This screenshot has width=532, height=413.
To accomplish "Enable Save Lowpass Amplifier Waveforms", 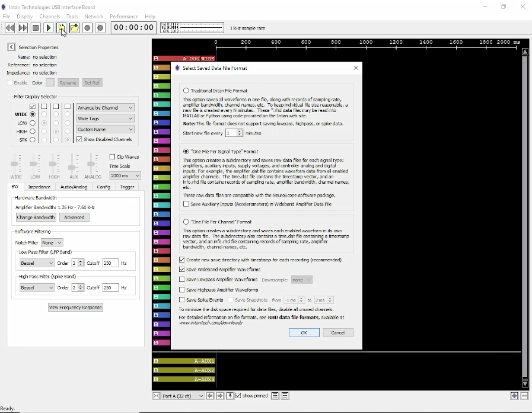I will click(x=183, y=280).
